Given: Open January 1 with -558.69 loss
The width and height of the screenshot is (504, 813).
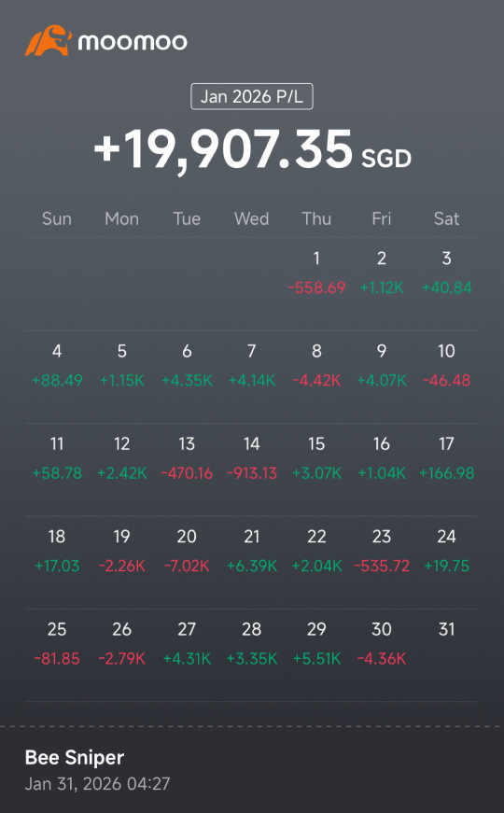Looking at the screenshot, I should pyautogui.click(x=316, y=273).
